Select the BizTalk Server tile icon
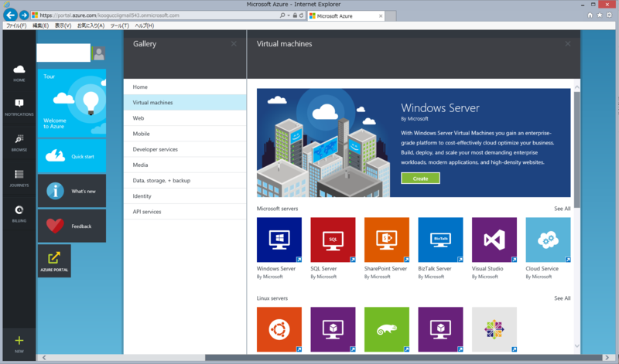Screen dimensions: 619x364 pyautogui.click(x=440, y=240)
